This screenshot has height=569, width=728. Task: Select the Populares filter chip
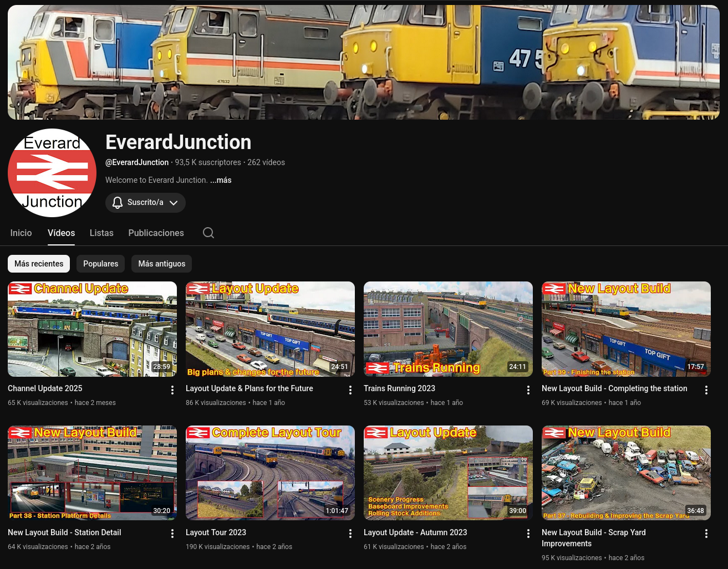pyautogui.click(x=100, y=264)
